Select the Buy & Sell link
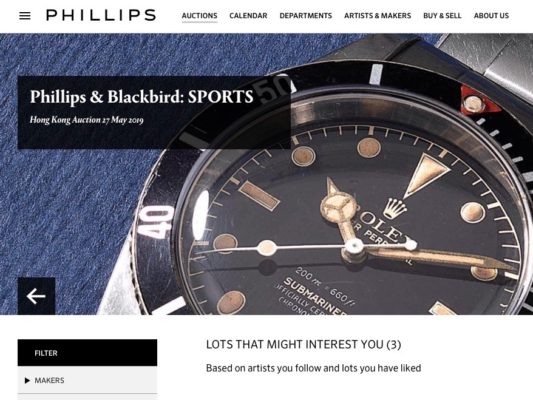The height and width of the screenshot is (400, 533). coord(442,16)
